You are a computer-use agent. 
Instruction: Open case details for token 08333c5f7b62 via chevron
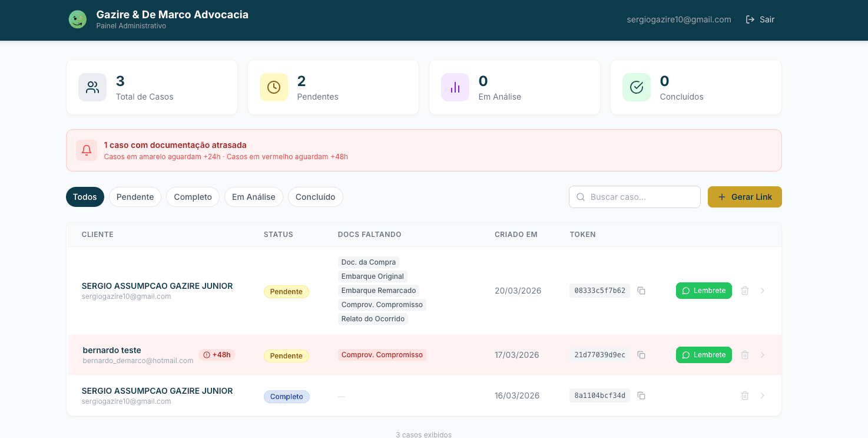(763, 291)
